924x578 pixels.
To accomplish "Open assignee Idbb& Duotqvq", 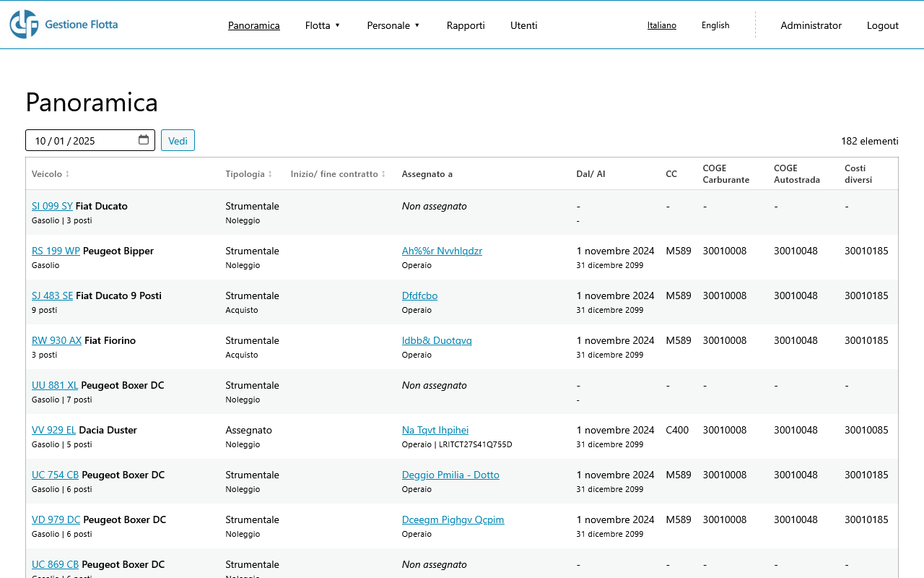I will 437,340.
